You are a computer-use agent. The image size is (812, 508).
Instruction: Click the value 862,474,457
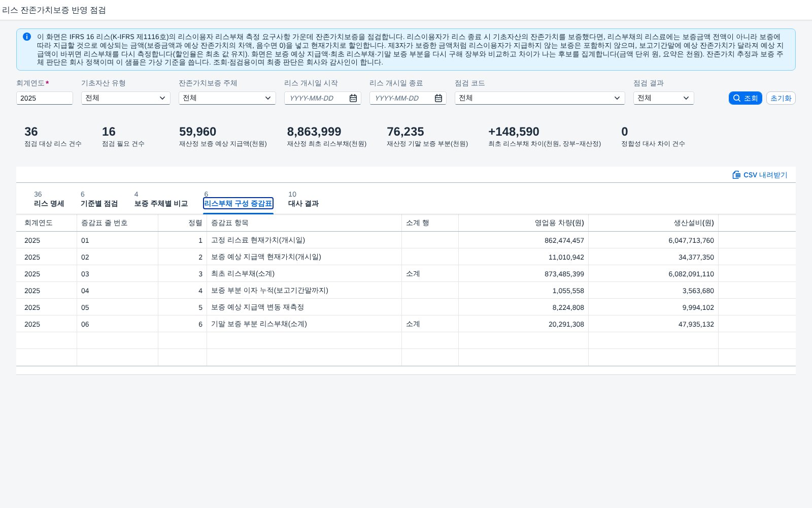click(564, 240)
